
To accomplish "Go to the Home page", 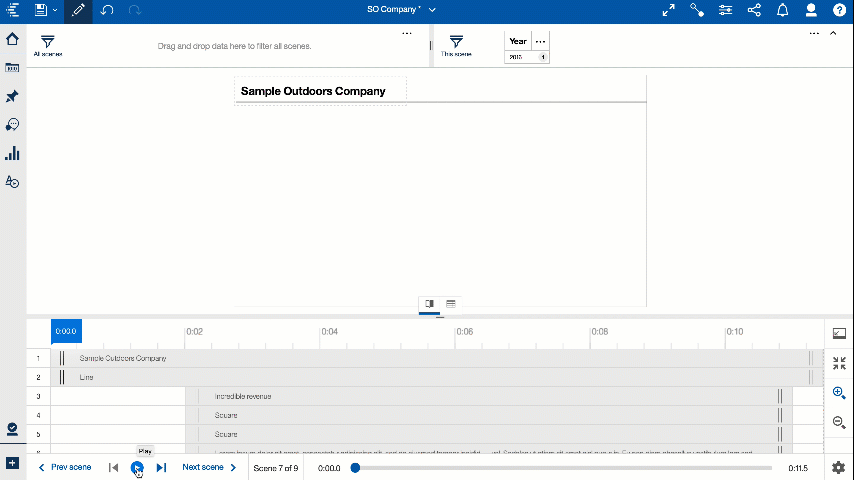I will tap(12, 39).
